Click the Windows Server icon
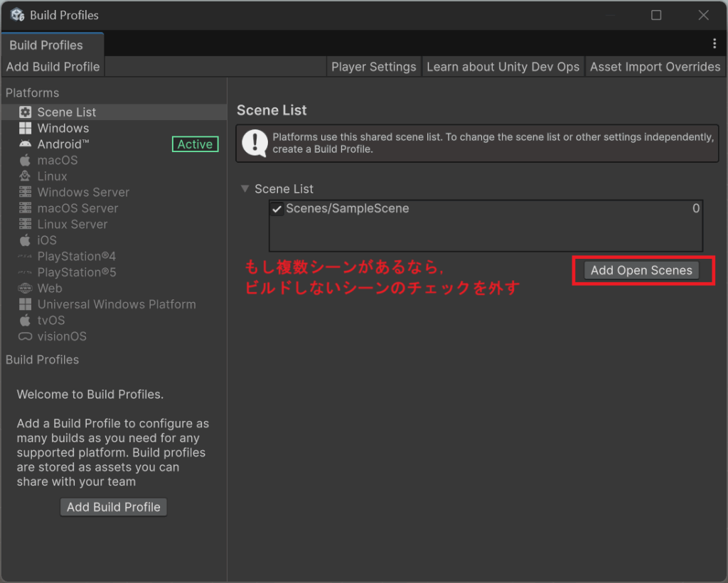 coord(25,192)
